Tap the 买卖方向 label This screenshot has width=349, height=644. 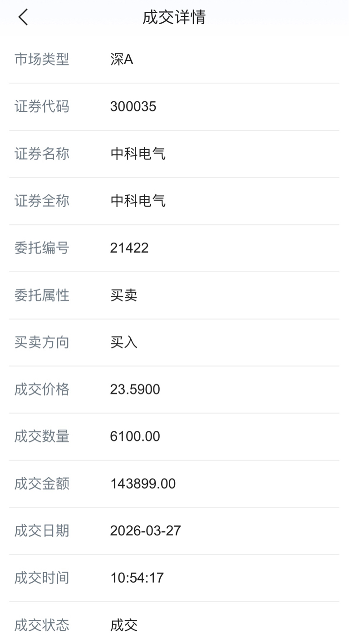(42, 342)
